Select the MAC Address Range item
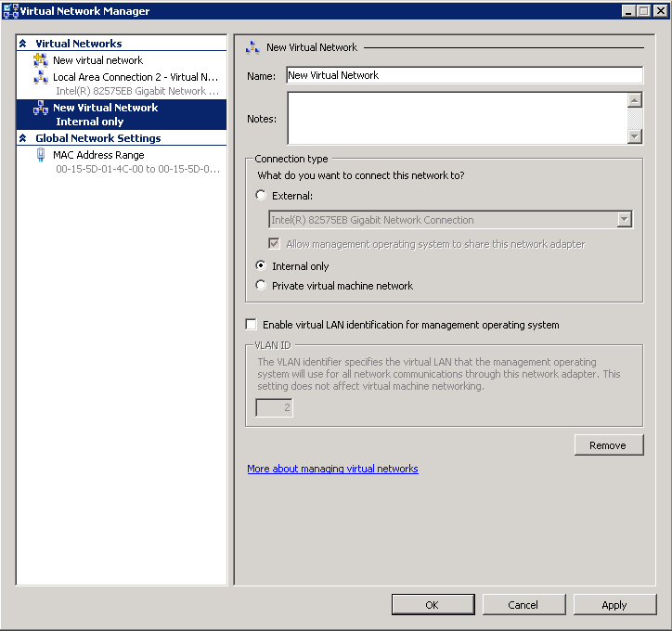The height and width of the screenshot is (631, 672). (98, 155)
